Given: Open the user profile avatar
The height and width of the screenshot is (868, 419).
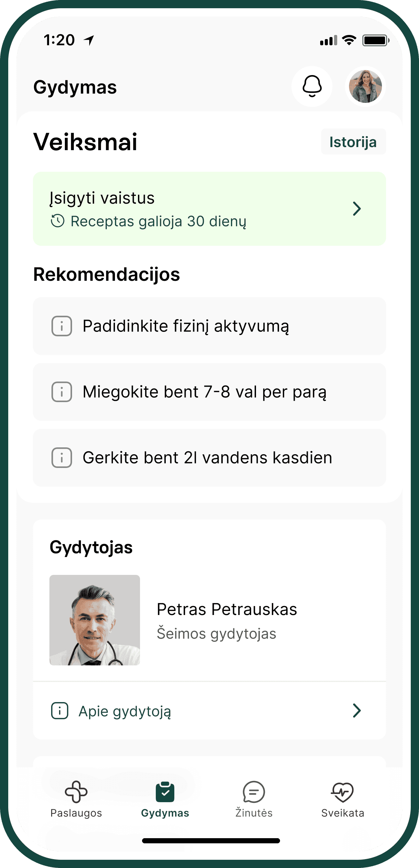Looking at the screenshot, I should (365, 86).
